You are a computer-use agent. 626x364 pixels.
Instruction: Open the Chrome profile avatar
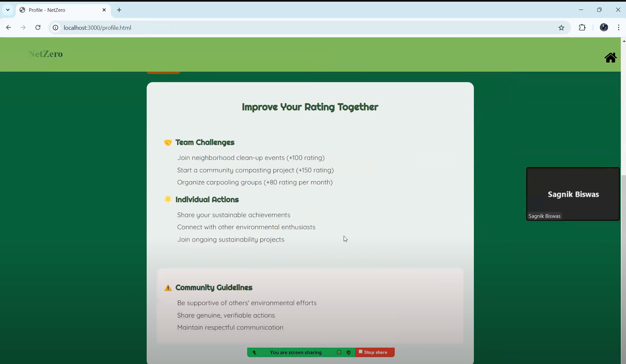coord(604,28)
